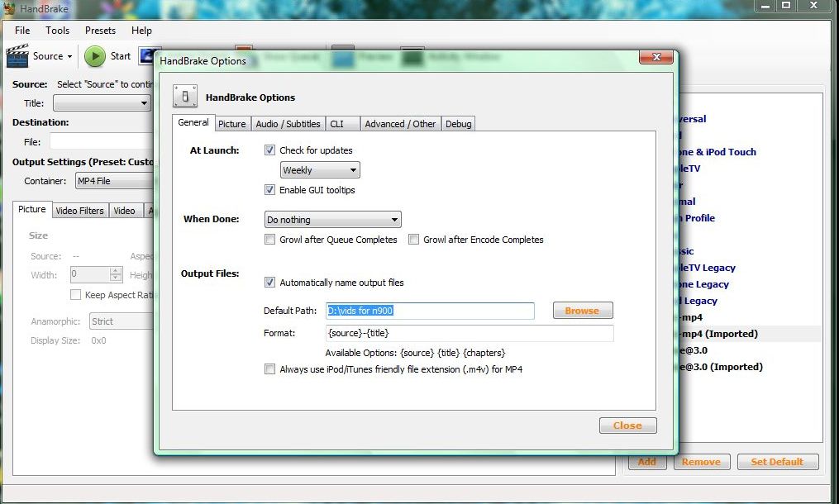Enable Growl after Encode Completes
The height and width of the screenshot is (504, 839).
click(x=413, y=239)
